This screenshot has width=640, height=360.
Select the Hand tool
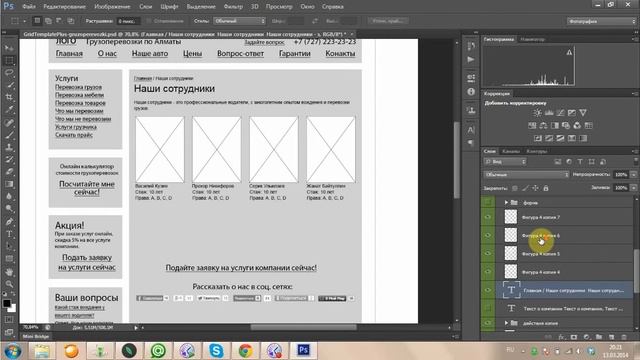click(9, 271)
